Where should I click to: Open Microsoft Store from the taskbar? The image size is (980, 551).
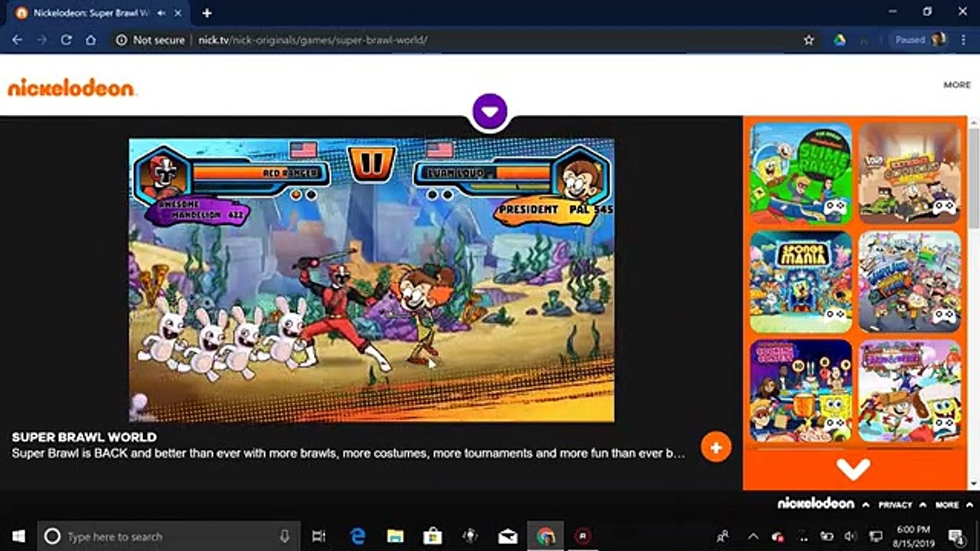433,536
